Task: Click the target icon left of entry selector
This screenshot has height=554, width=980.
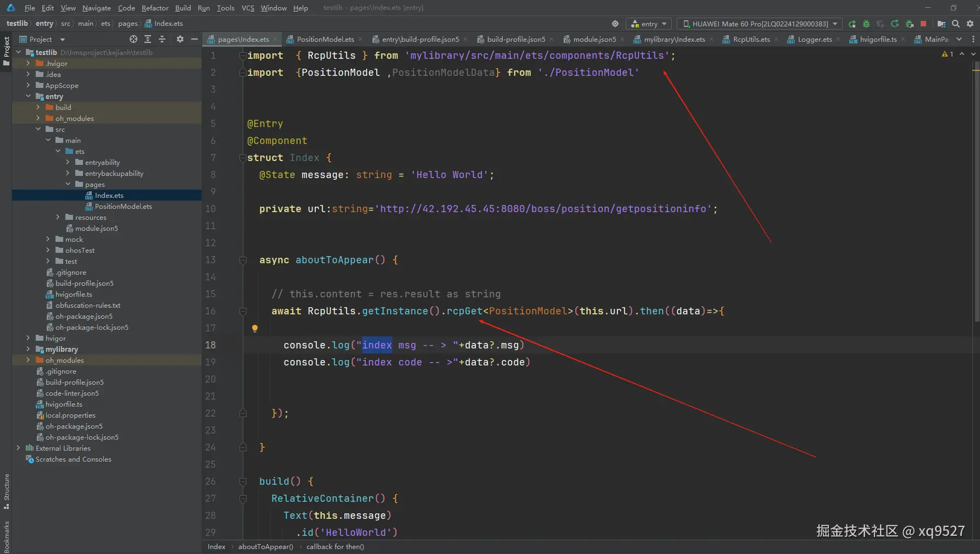Action: click(x=615, y=24)
